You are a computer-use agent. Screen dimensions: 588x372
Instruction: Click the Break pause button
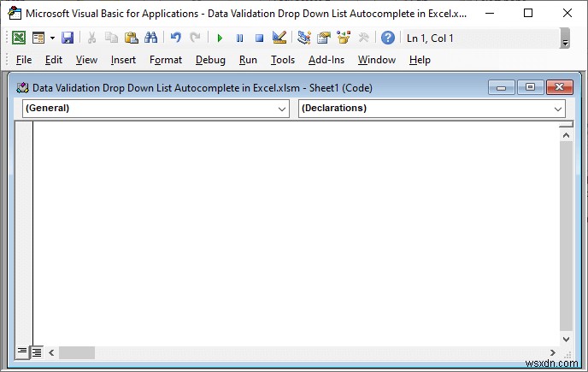pos(239,38)
